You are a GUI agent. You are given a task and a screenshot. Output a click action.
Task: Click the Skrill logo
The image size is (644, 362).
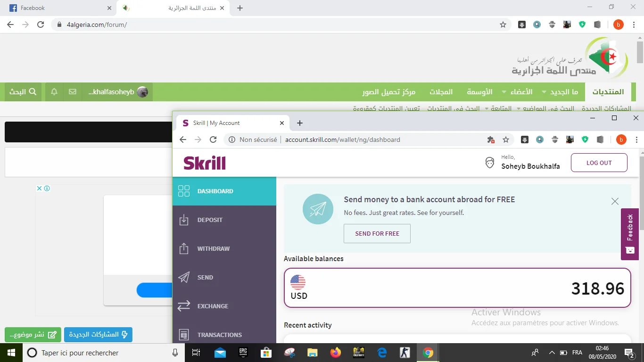[205, 163]
